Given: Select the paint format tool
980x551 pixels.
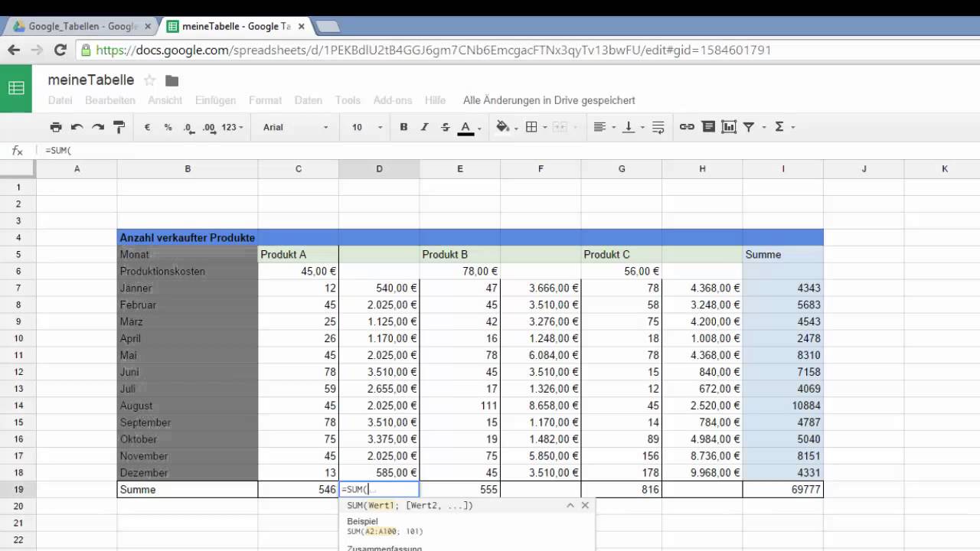Looking at the screenshot, I should (119, 127).
